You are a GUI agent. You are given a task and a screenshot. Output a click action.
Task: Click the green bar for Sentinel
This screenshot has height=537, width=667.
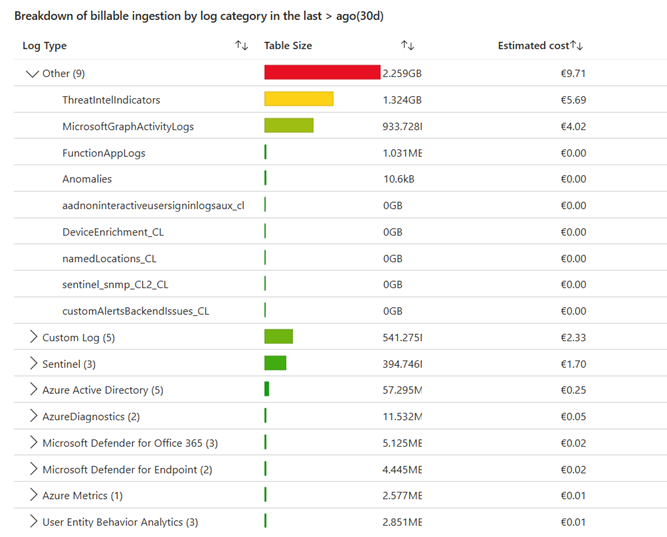(x=275, y=363)
